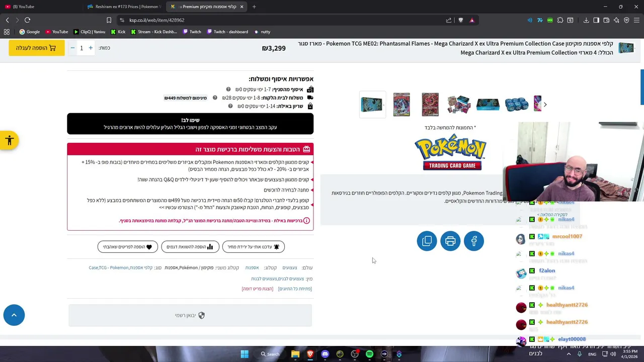Close the active KSP product tab
The width and height of the screenshot is (644, 362).
tap(242, 7)
